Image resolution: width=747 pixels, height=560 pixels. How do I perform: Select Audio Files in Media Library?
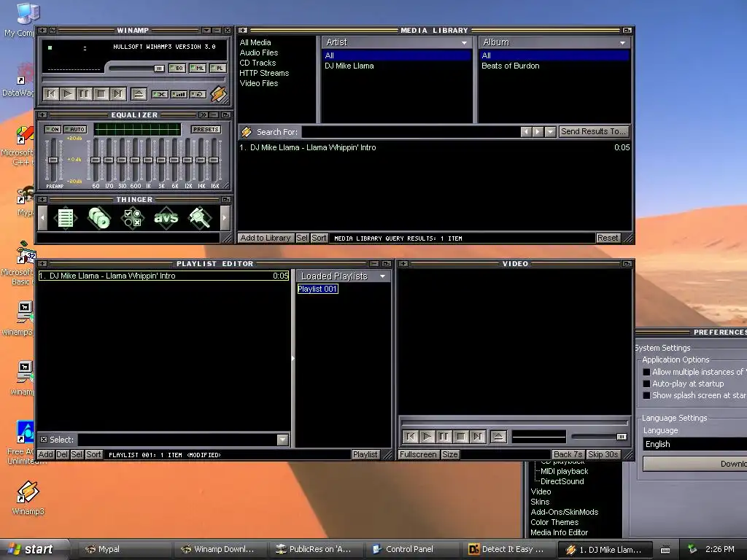click(259, 52)
